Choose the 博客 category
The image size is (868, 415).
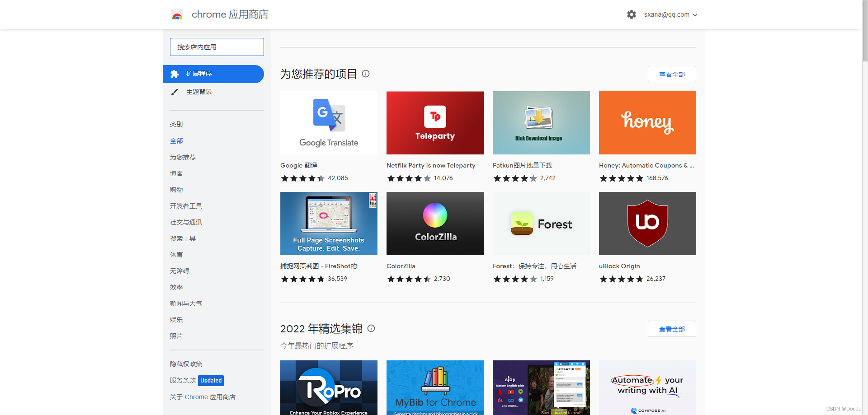[x=176, y=173]
